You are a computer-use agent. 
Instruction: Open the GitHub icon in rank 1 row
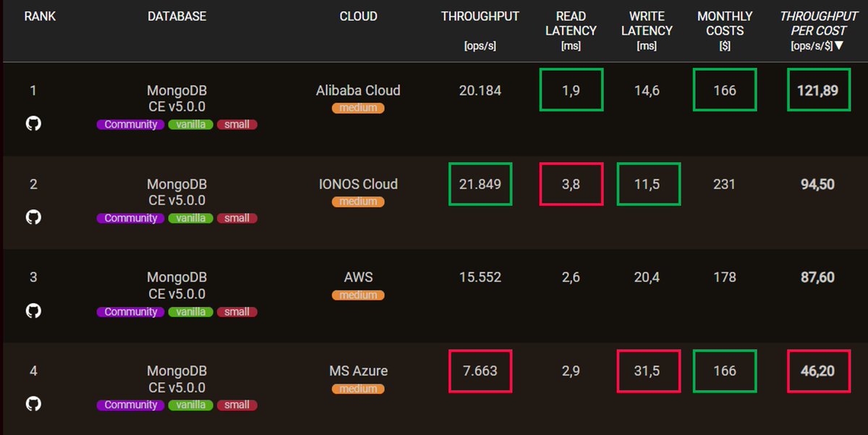click(33, 123)
